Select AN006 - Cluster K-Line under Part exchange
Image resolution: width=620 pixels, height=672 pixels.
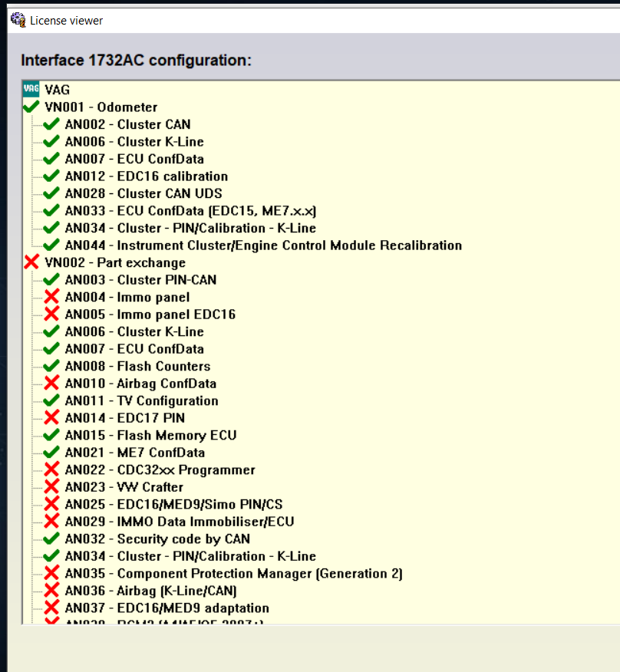[x=134, y=331]
